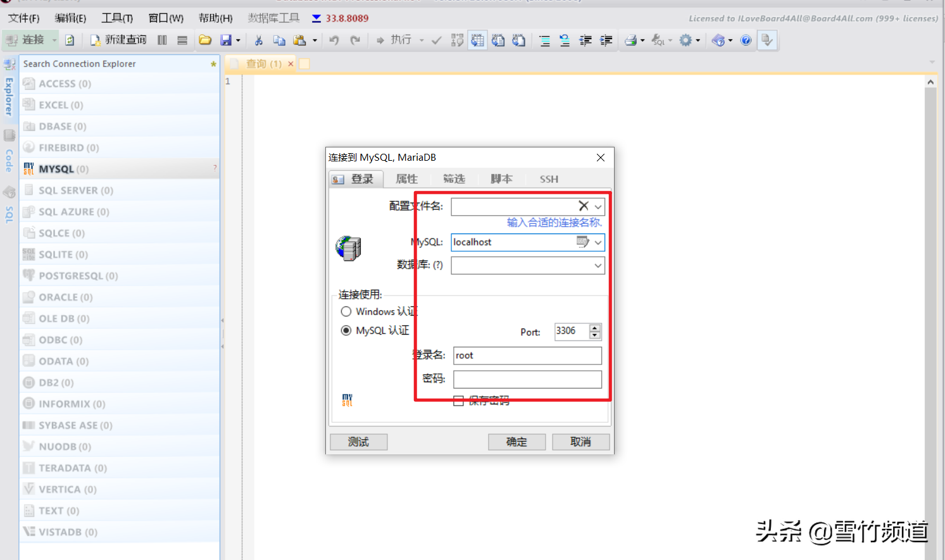
Task: Click the cancel button in dialog
Action: point(580,442)
